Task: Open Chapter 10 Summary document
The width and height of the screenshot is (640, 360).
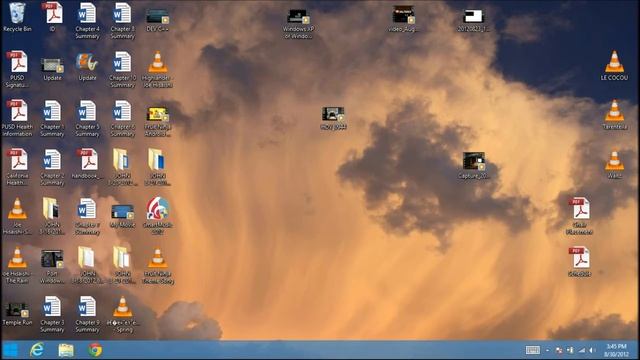Action: 122,69
